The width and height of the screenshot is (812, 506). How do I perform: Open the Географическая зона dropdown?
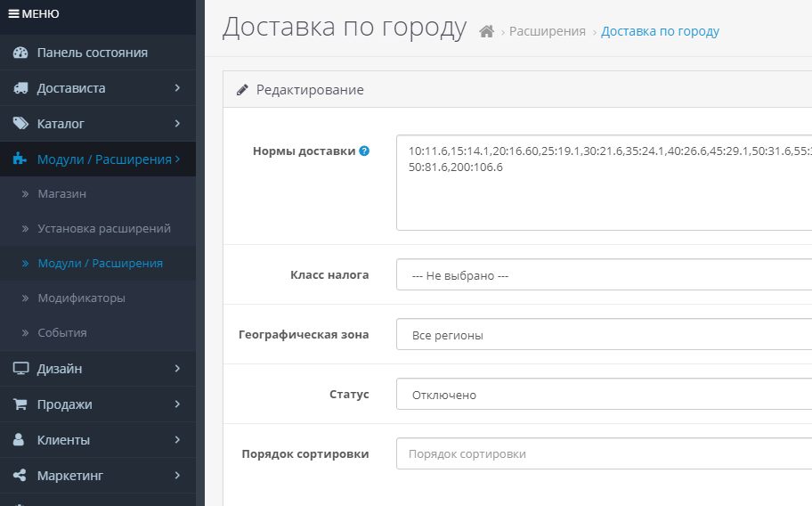click(x=604, y=335)
